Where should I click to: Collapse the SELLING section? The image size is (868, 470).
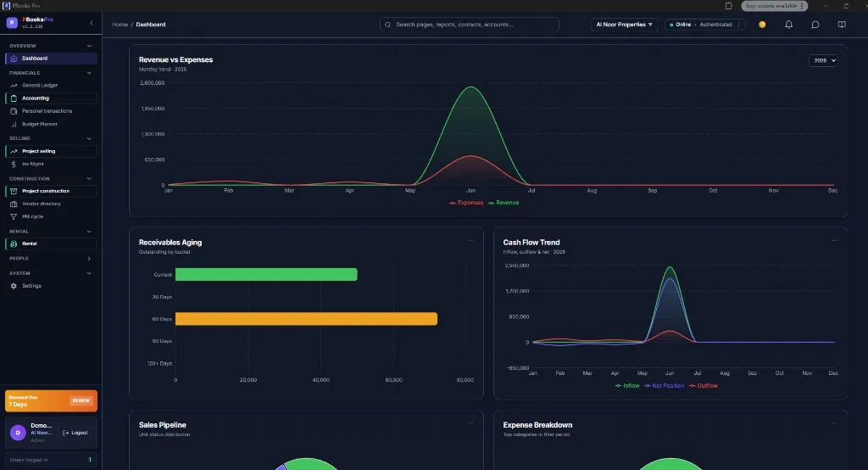(x=89, y=138)
